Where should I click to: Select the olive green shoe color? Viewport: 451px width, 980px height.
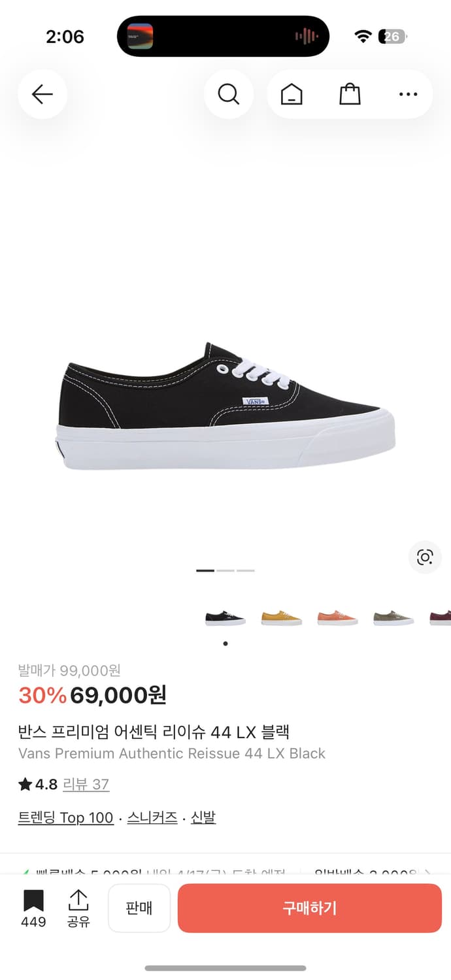tap(393, 617)
